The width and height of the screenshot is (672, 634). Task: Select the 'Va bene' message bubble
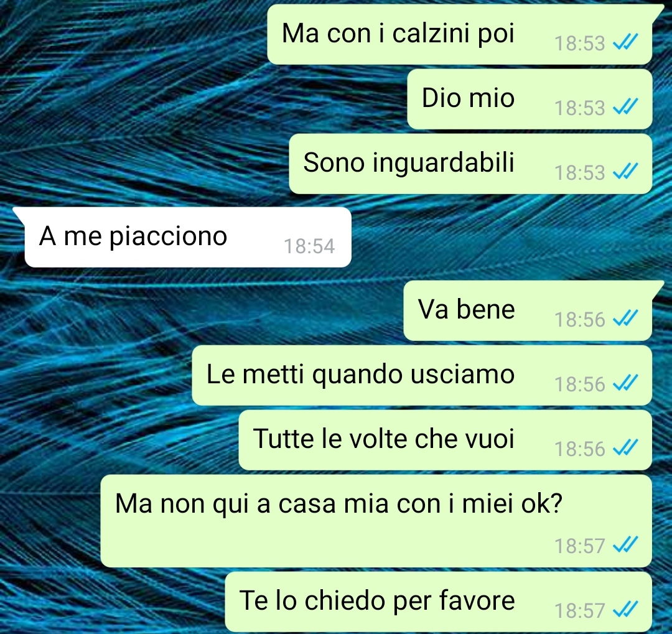[x=528, y=311]
